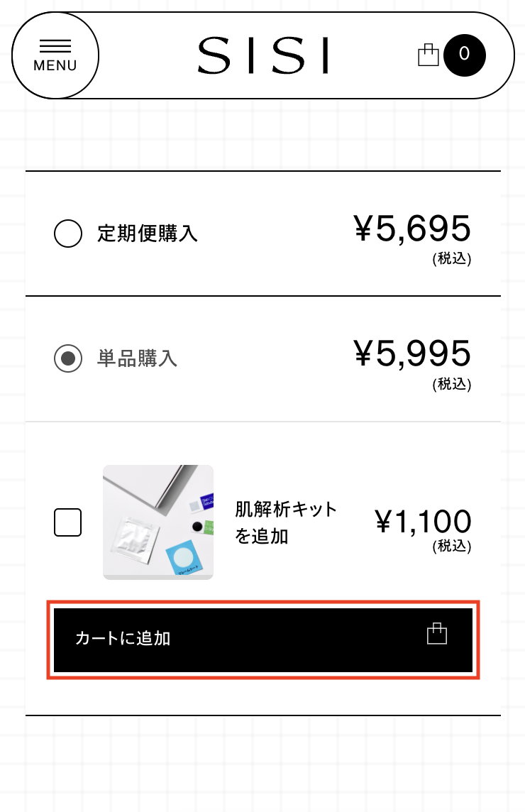The image size is (525, 812).
Task: Click the ¥5,995 single purchase price
Action: pyautogui.click(x=413, y=353)
